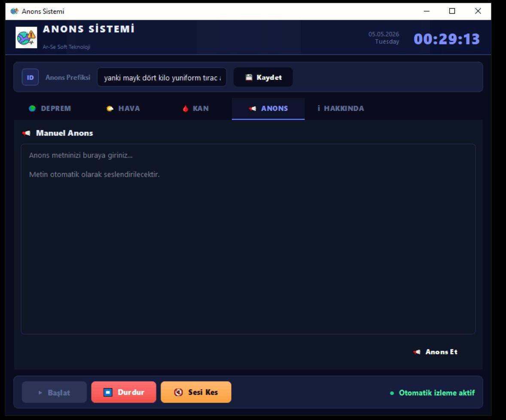This screenshot has width=506, height=420.
Task: Click the megaphone icon beside Manuel Anons
Action: (26, 133)
